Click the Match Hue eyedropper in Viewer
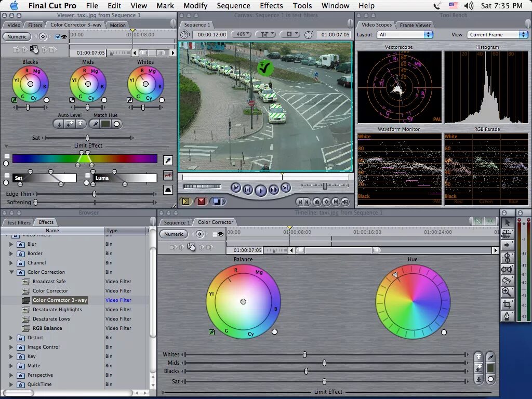532x399 pixels. [x=96, y=124]
